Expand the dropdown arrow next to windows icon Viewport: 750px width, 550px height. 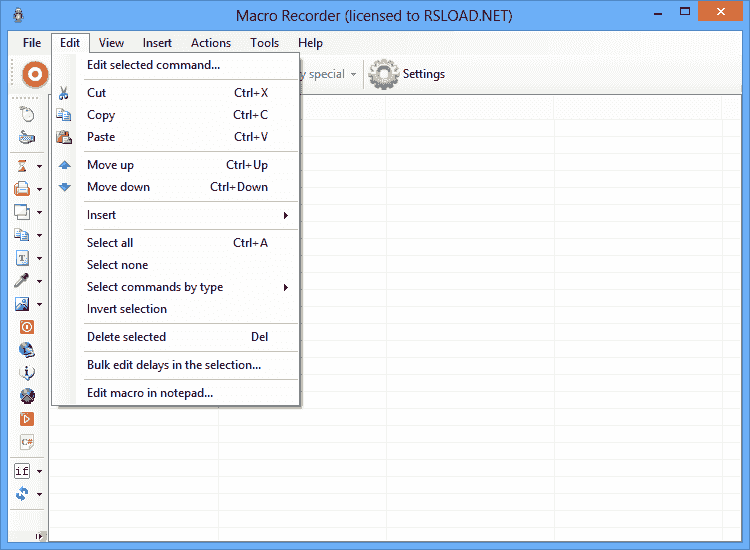tap(39, 212)
